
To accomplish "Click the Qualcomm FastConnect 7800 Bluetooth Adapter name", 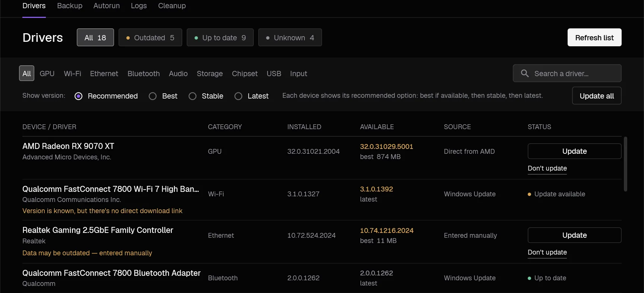I will 111,273.
